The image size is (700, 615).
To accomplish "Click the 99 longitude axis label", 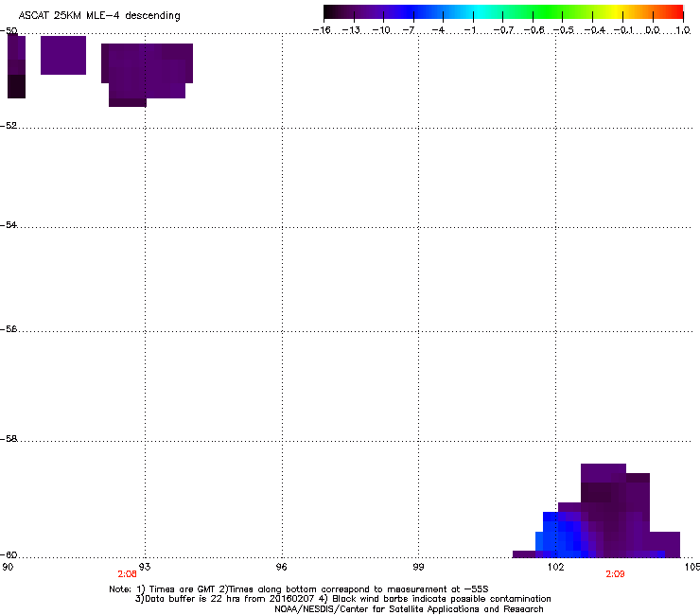I will point(418,567).
